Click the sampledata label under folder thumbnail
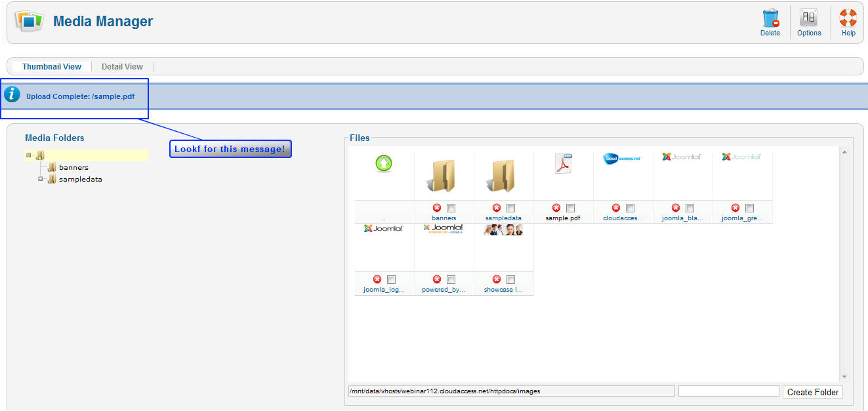This screenshot has height=411, width=868. pos(503,218)
